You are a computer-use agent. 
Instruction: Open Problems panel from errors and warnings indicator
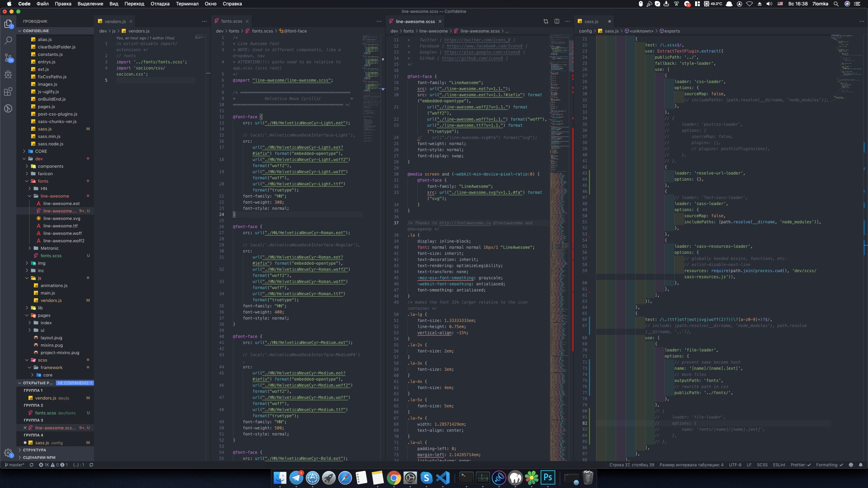click(53, 465)
